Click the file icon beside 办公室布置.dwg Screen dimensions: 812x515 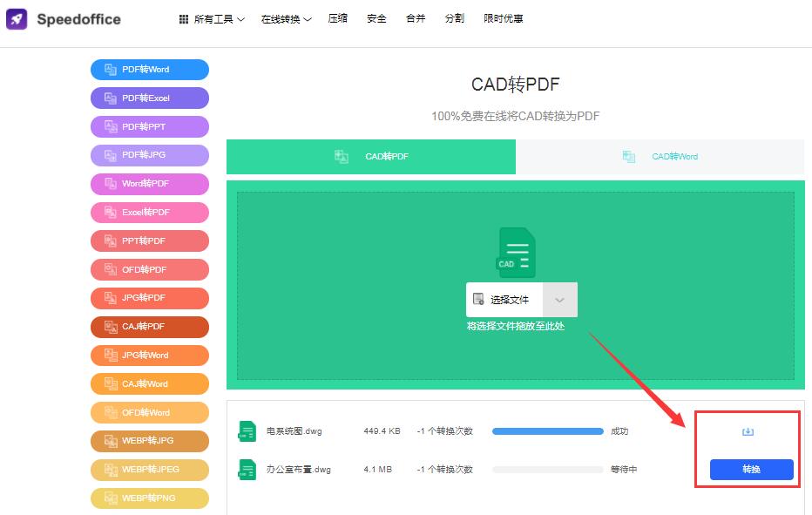(x=247, y=470)
